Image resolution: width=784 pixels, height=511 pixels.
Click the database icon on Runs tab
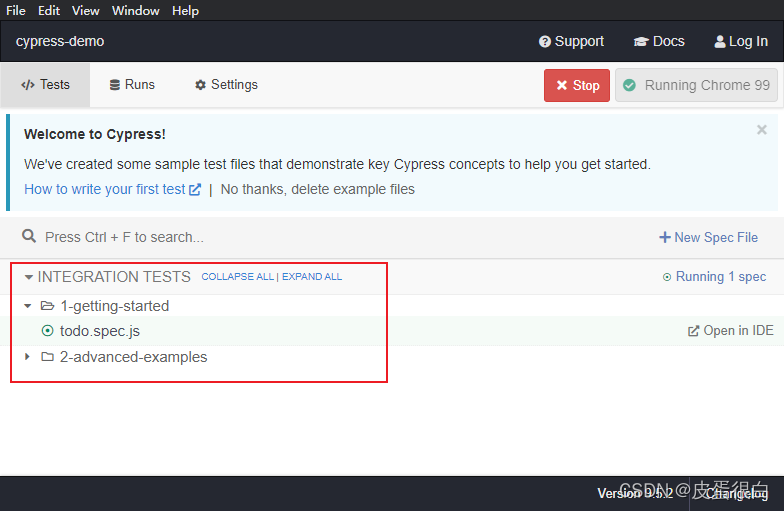(x=115, y=85)
